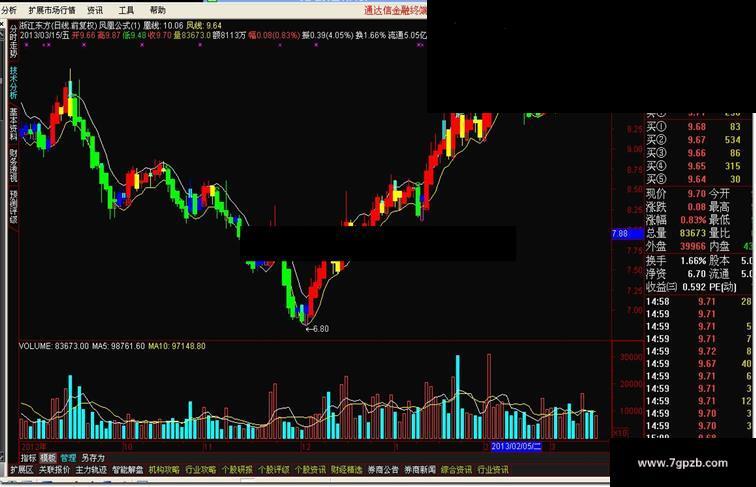Open the 财经精选 tab

(347, 469)
